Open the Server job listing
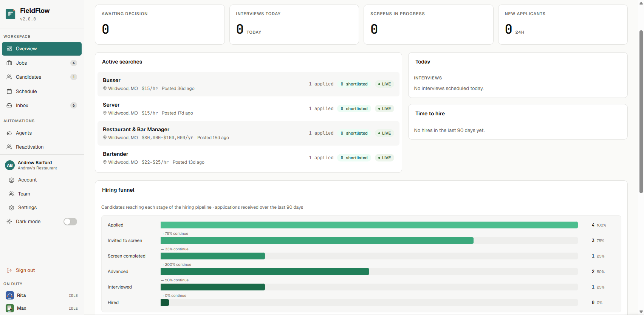The image size is (644, 315). coord(248,109)
